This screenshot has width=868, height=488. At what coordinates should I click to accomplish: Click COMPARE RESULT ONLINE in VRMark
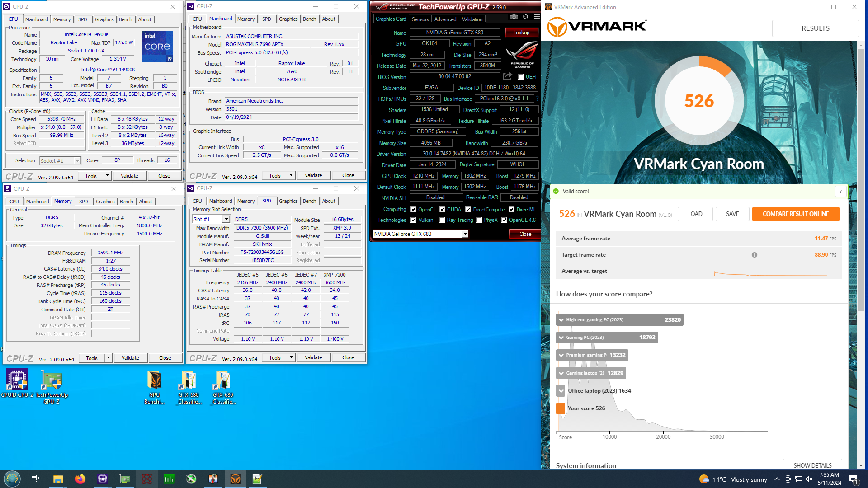[796, 214]
